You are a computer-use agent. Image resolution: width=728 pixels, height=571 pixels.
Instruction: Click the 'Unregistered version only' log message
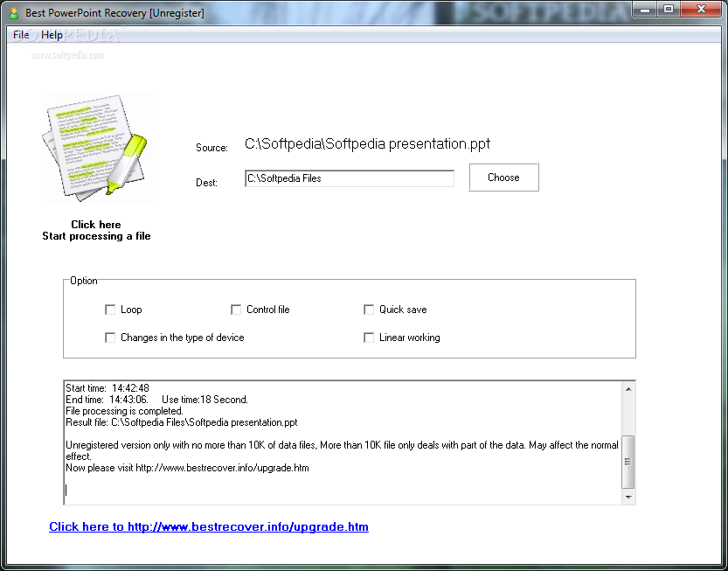pyautogui.click(x=342, y=450)
